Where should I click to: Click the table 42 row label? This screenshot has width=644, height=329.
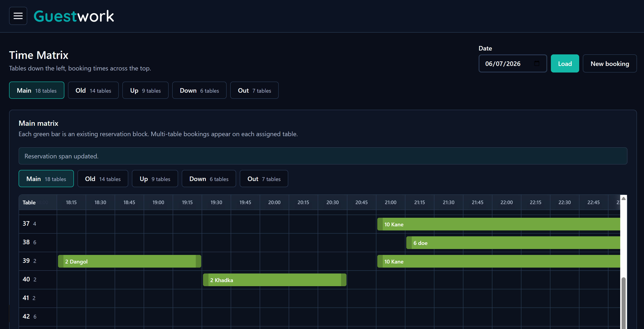(38, 316)
